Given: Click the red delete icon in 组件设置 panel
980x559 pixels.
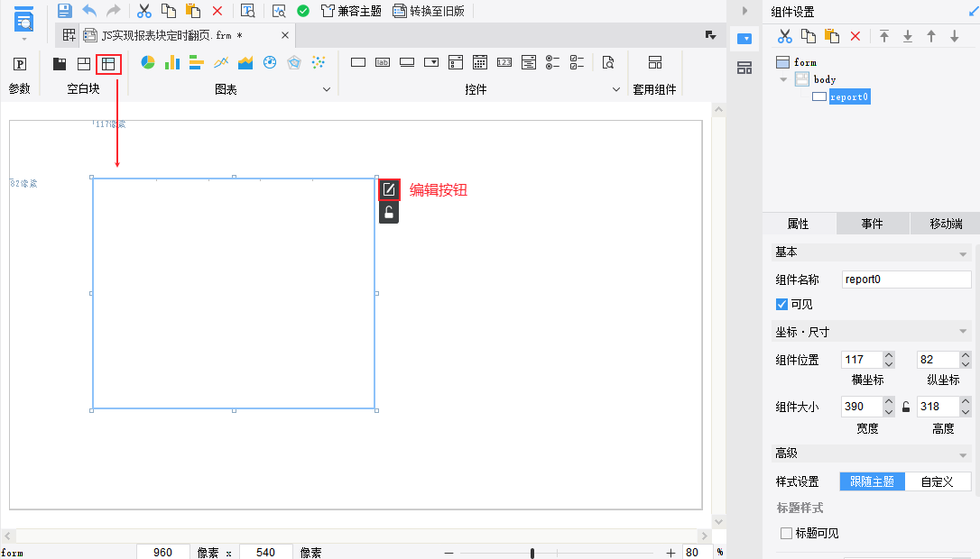Looking at the screenshot, I should coord(855,36).
